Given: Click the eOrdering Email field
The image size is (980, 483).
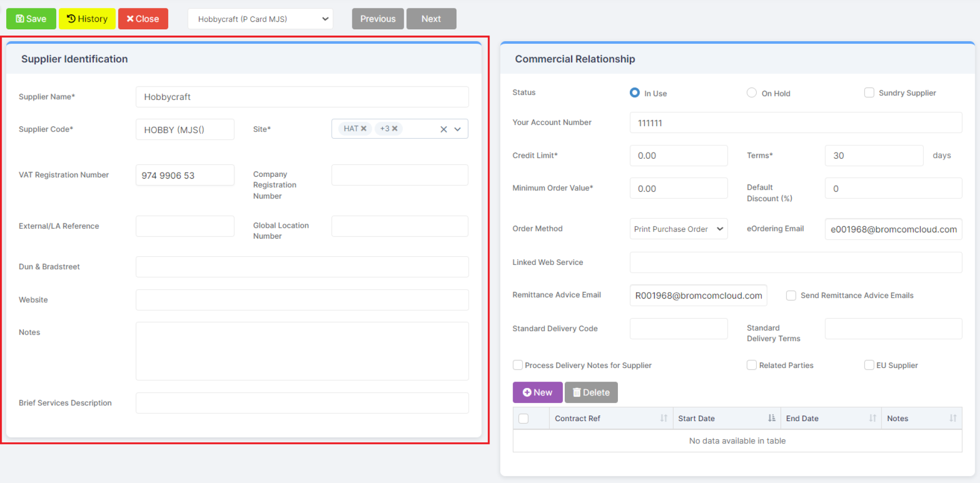Looking at the screenshot, I should pyautogui.click(x=894, y=229).
